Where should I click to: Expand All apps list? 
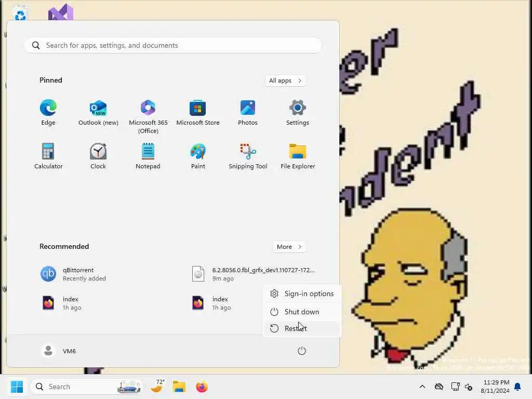point(285,81)
